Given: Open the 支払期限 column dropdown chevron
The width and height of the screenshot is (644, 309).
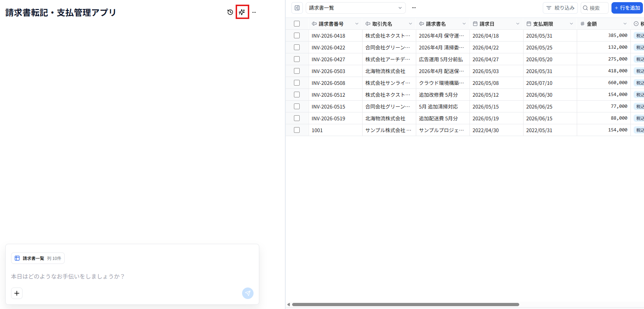Looking at the screenshot, I should click(x=571, y=24).
